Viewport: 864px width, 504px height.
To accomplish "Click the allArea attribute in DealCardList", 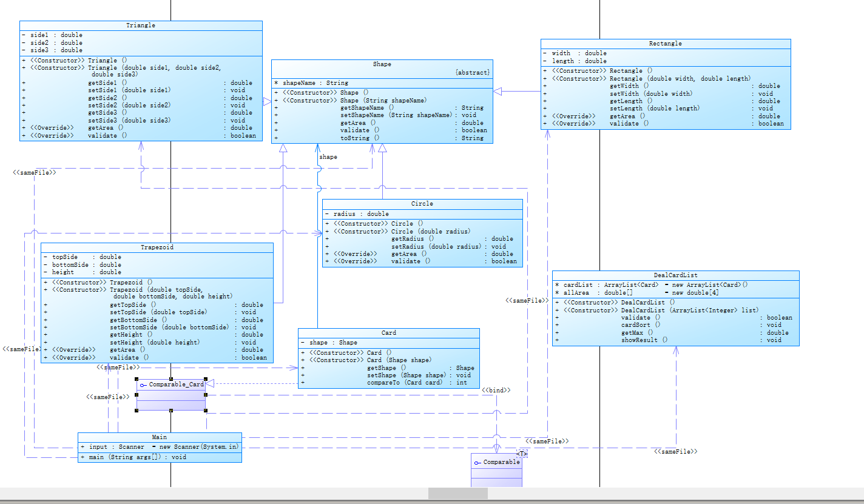I will 637,293.
